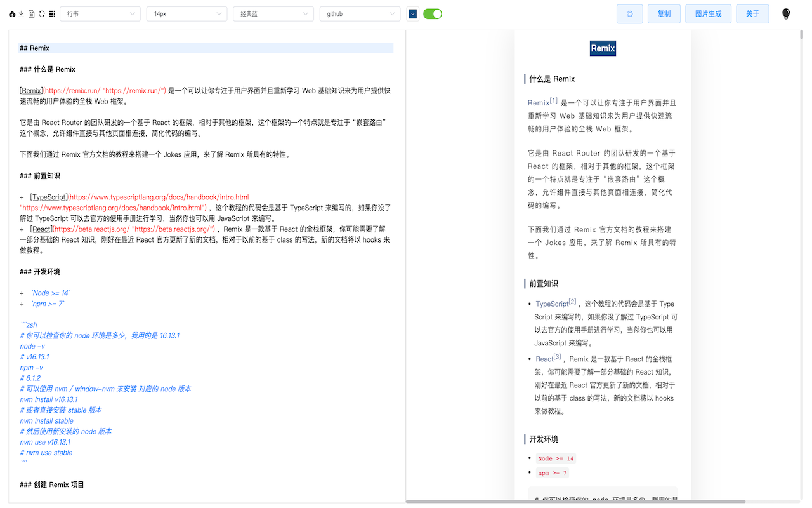Open settings via the gear icon
Image resolution: width=812 pixels, height=508 pixels.
[629, 13]
